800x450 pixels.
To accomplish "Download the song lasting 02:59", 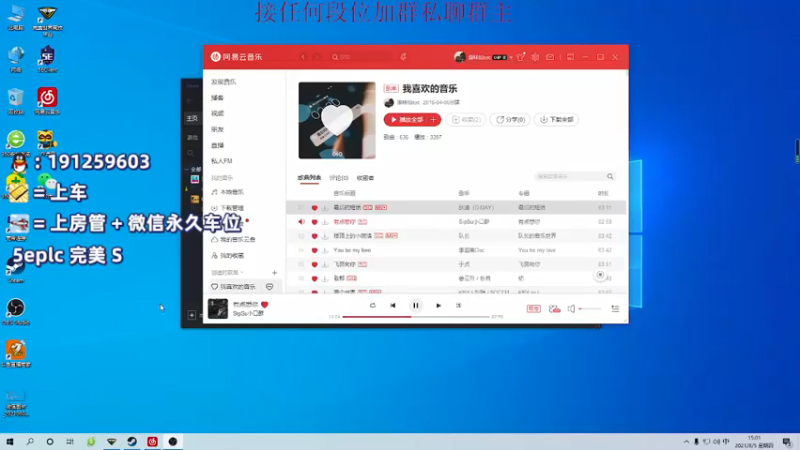I will (325, 222).
